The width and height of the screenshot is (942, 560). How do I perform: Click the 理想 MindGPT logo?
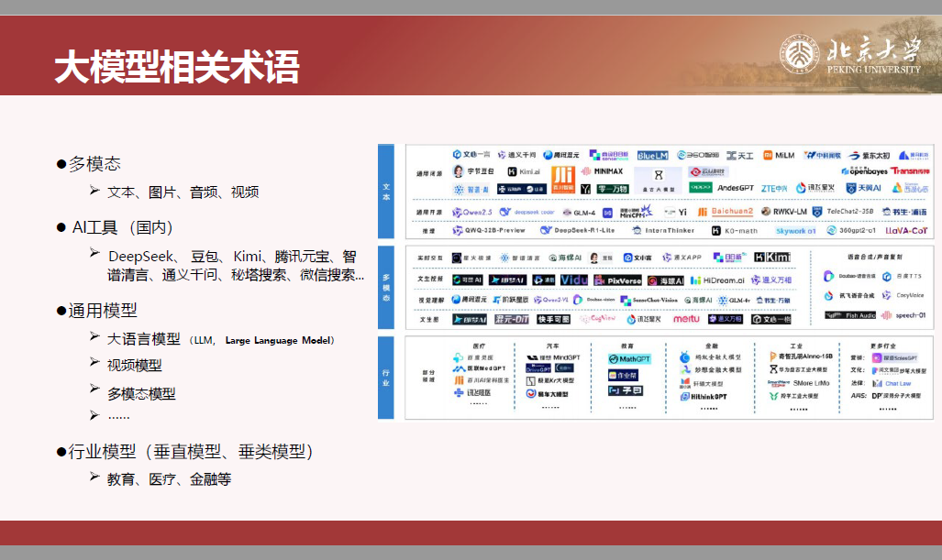pos(553,357)
